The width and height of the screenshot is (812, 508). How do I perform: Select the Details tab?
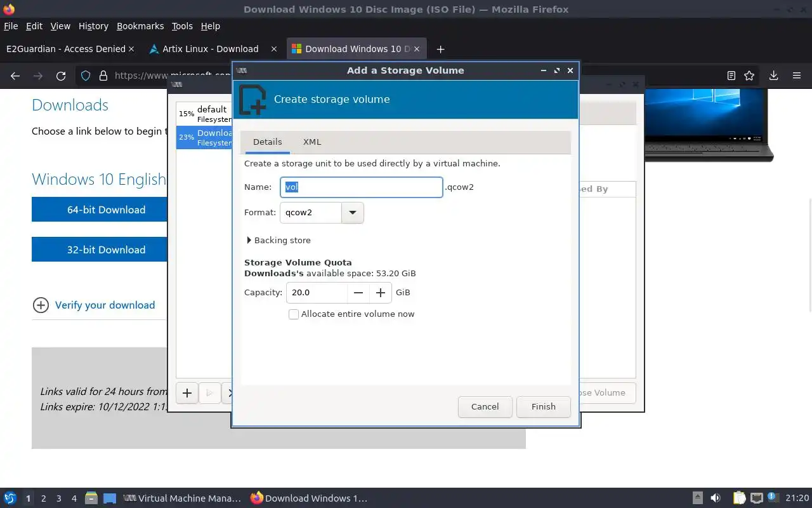pyautogui.click(x=267, y=142)
